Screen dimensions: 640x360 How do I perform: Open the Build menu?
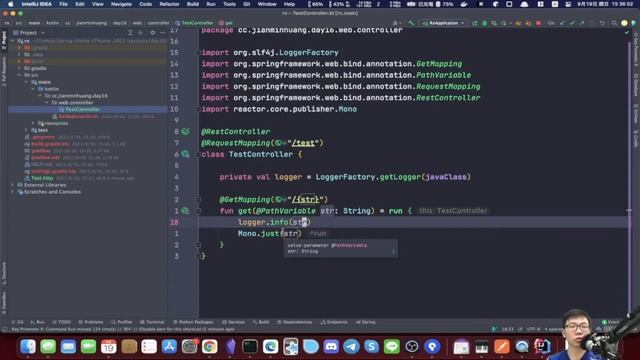193,4
